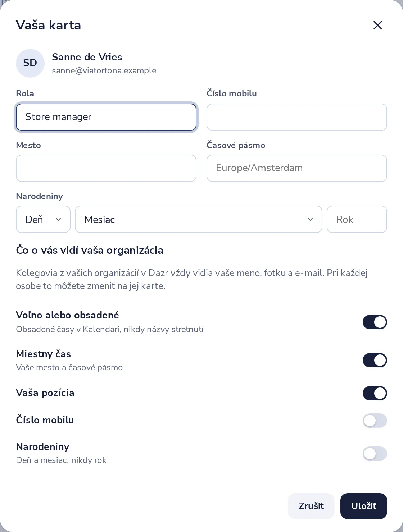Toggle the Vaša pozícia switch
This screenshot has height=532, width=403.
[375, 393]
